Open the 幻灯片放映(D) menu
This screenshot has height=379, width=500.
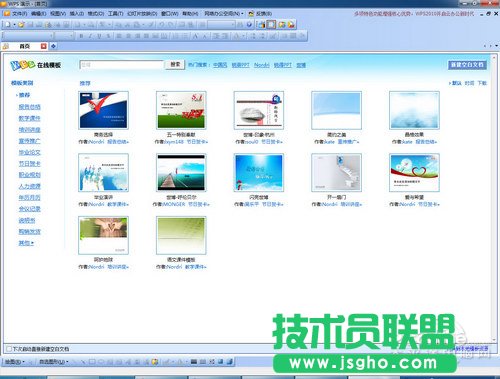(142, 14)
